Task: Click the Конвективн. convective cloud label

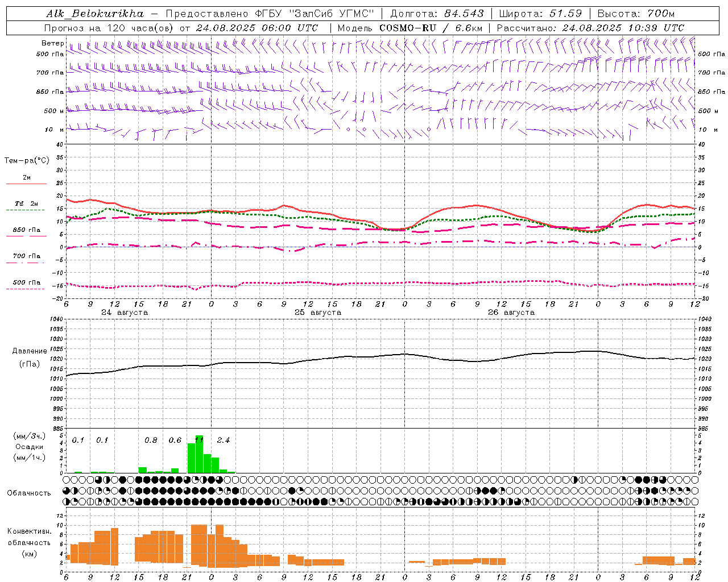Action: point(30,531)
